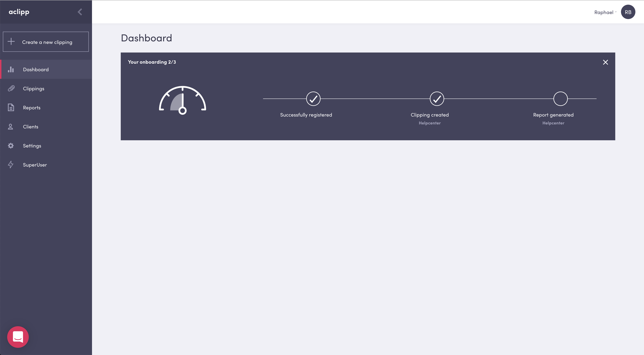Image resolution: width=644 pixels, height=355 pixels.
Task: Open the Reports sidebar menu item
Action: pos(31,108)
